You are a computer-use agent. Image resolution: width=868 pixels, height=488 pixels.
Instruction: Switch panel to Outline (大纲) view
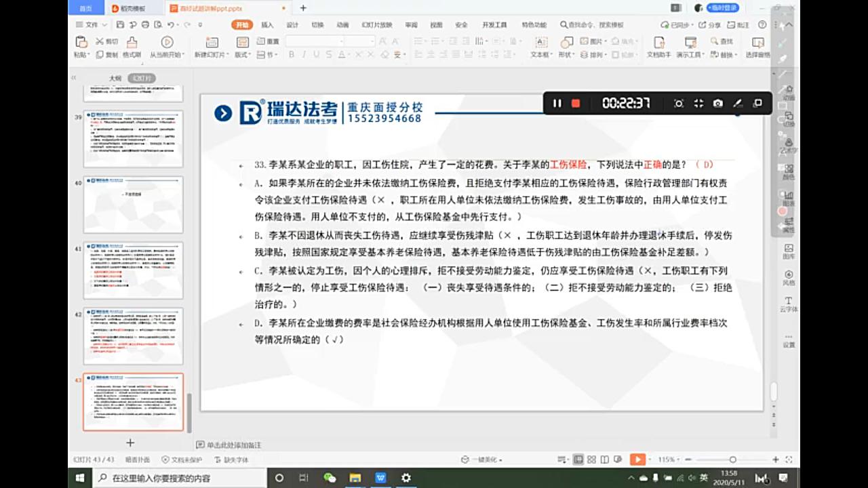(x=115, y=78)
